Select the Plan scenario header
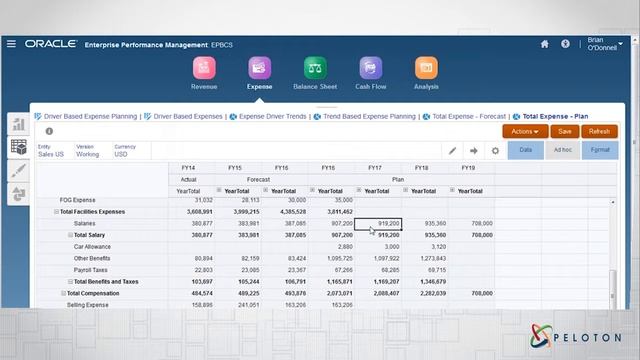 (x=398, y=180)
